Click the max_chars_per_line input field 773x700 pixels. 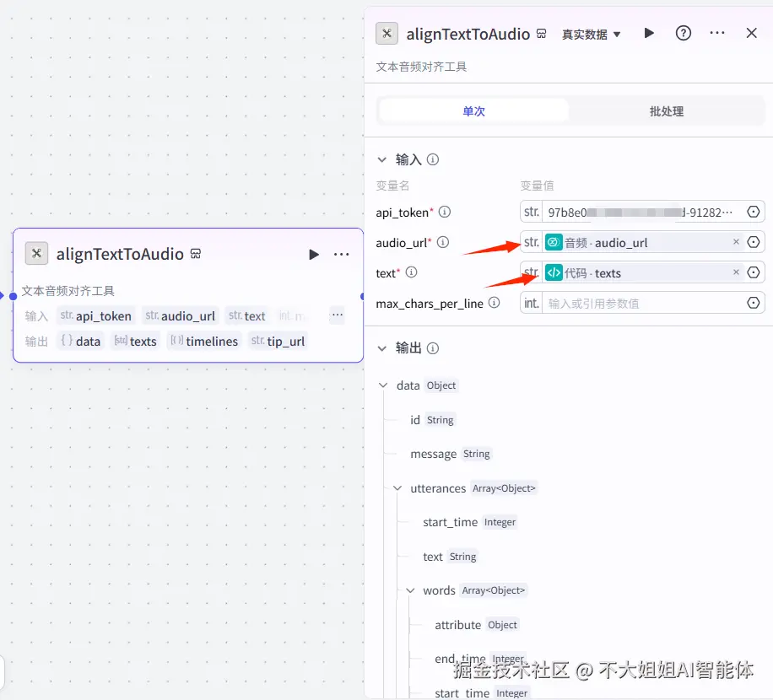[642, 303]
